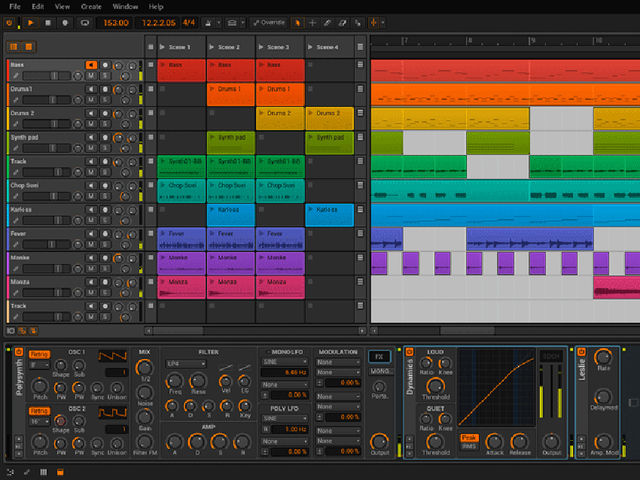
Task: Stop clips on the Bass track
Action: 151,64
